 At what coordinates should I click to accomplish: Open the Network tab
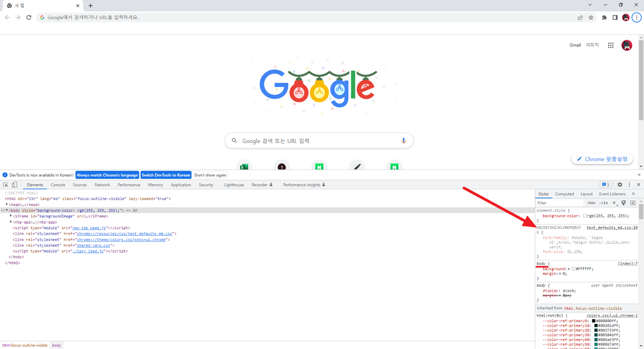coord(102,185)
